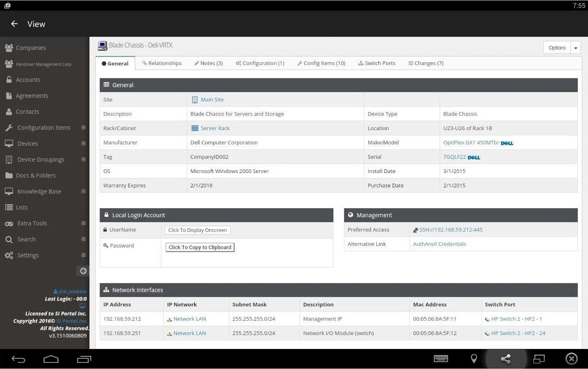Expand Configuration Items plus box
Viewport: 588px width, 369px height.
pos(84,128)
